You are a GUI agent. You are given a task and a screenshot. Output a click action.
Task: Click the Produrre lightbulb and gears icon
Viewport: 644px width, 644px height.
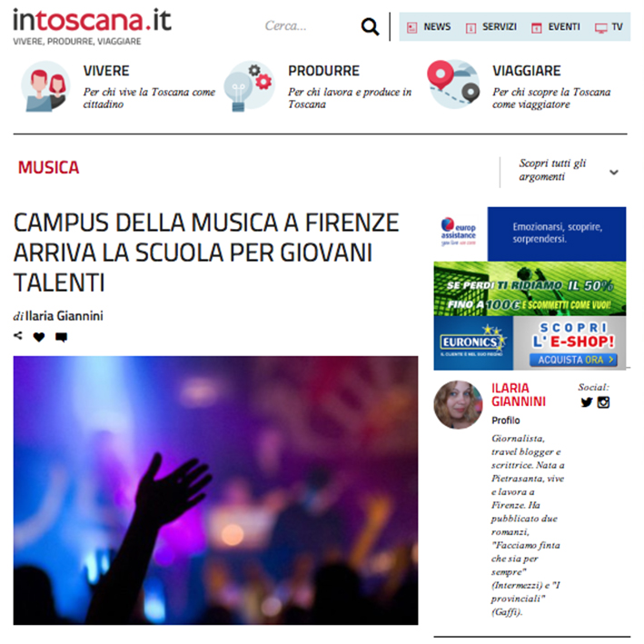coord(249,86)
